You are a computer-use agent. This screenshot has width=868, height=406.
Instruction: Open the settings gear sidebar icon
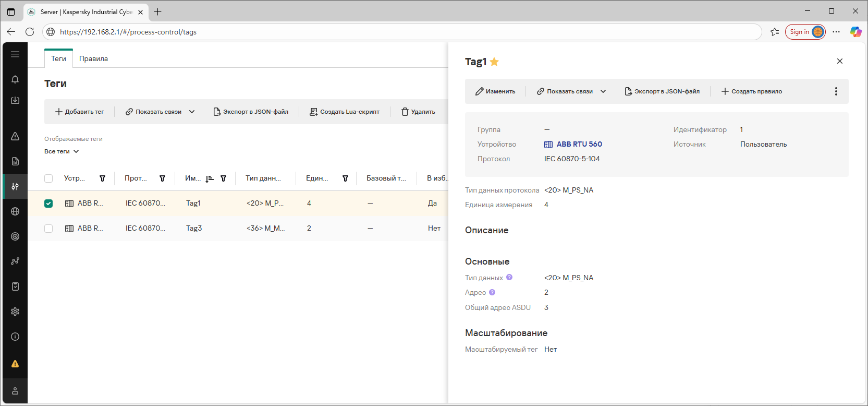[15, 312]
